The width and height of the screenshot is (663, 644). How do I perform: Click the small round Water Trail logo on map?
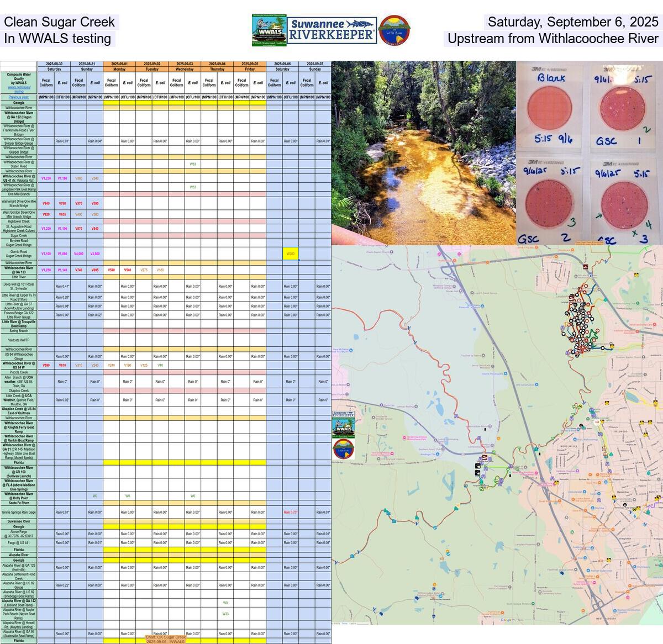click(x=343, y=448)
